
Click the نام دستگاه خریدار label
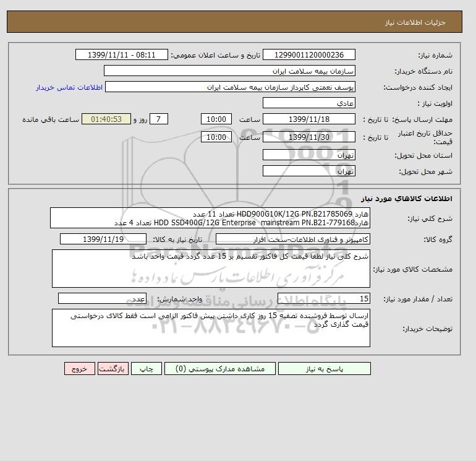[x=423, y=71]
